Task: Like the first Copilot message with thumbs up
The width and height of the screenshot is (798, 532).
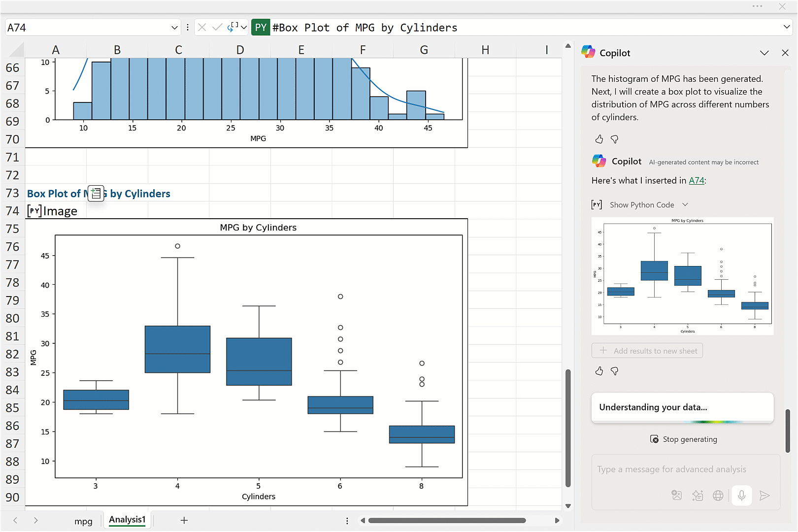Action: tap(599, 139)
